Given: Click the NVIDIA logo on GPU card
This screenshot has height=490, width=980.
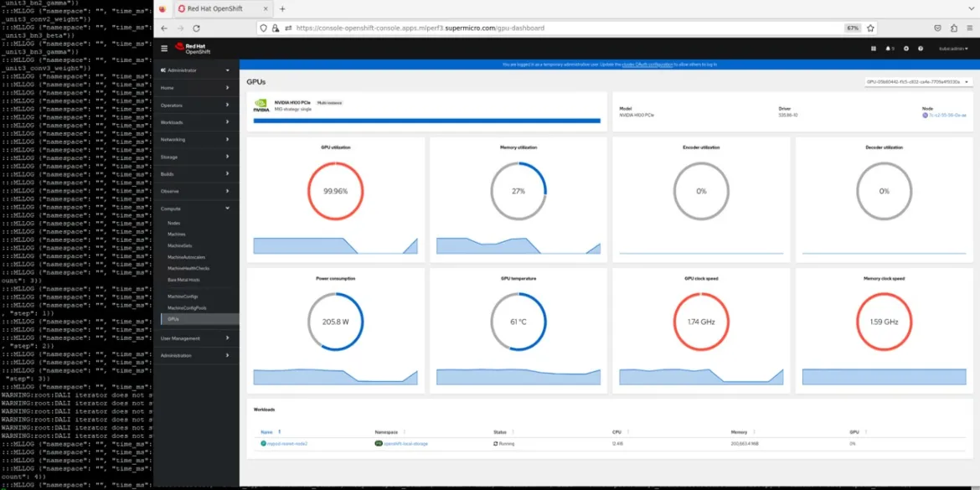Looking at the screenshot, I should point(261,105).
